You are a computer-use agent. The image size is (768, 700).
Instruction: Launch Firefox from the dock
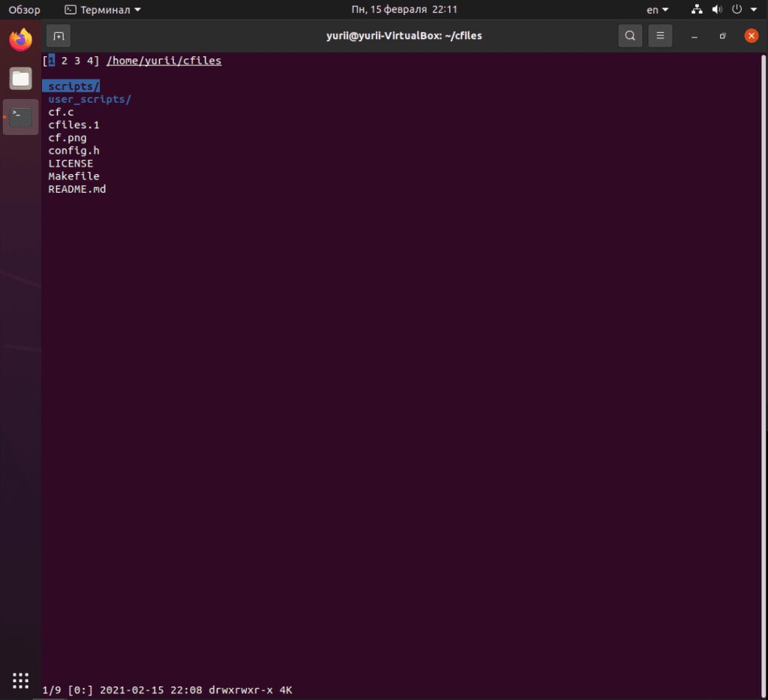coord(21,40)
